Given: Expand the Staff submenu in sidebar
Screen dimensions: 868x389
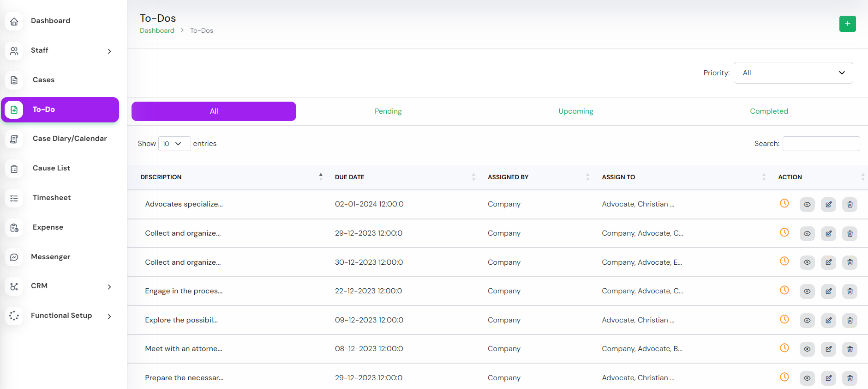Looking at the screenshot, I should pos(109,51).
